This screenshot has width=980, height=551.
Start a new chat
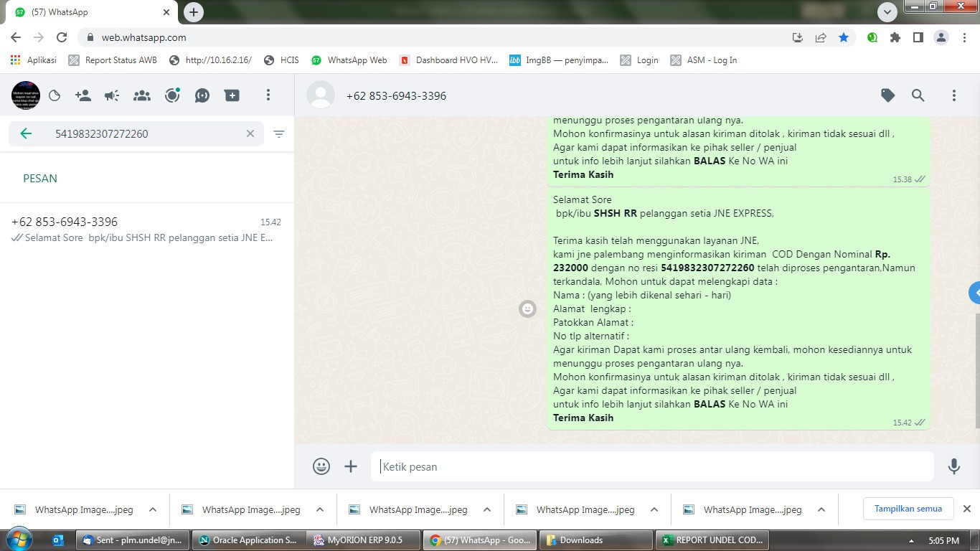point(232,95)
